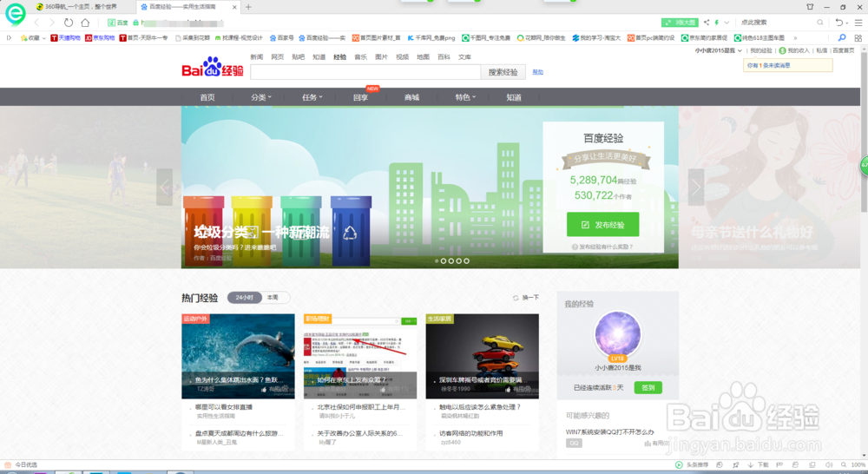Open the 帮助 help link
Screen dimensions: 868x474
537,72
